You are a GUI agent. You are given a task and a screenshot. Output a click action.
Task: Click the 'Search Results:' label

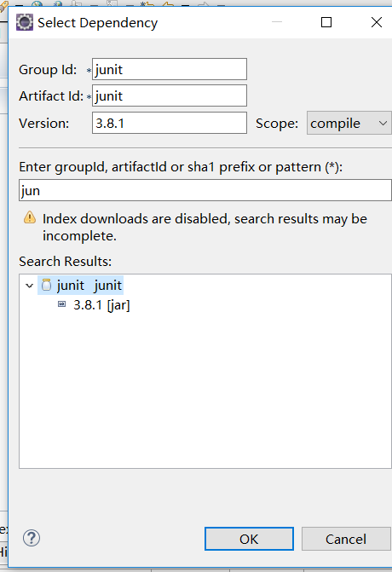click(x=66, y=261)
